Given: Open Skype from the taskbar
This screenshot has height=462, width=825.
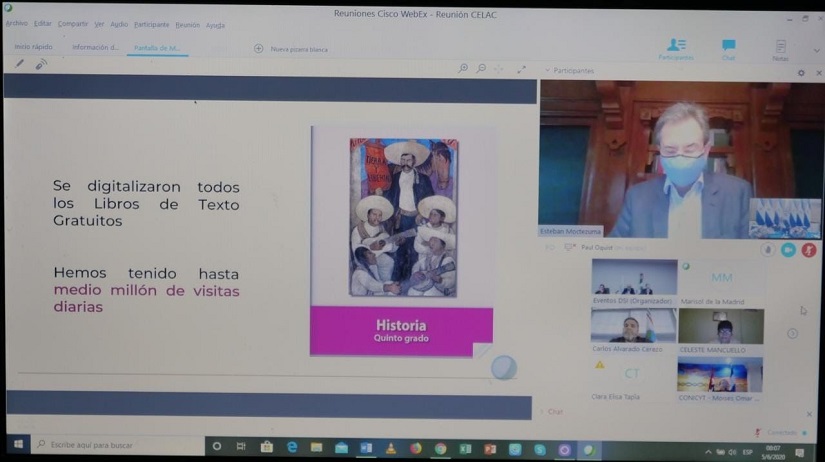Looking at the screenshot, I should click(540, 450).
